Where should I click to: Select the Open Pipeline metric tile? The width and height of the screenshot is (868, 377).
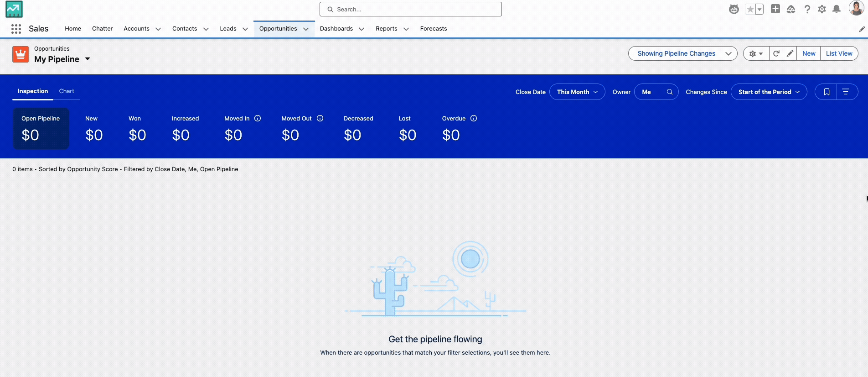pyautogui.click(x=41, y=128)
